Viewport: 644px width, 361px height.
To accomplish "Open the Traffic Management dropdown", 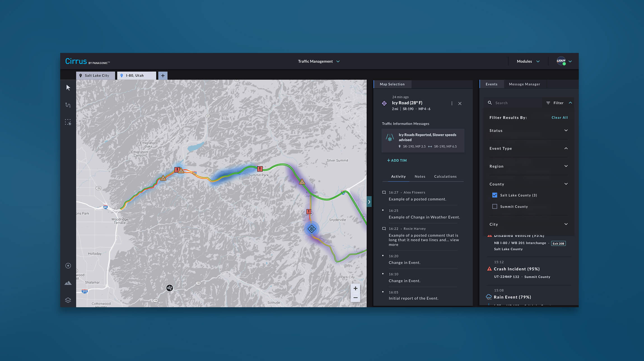I will click(x=319, y=61).
